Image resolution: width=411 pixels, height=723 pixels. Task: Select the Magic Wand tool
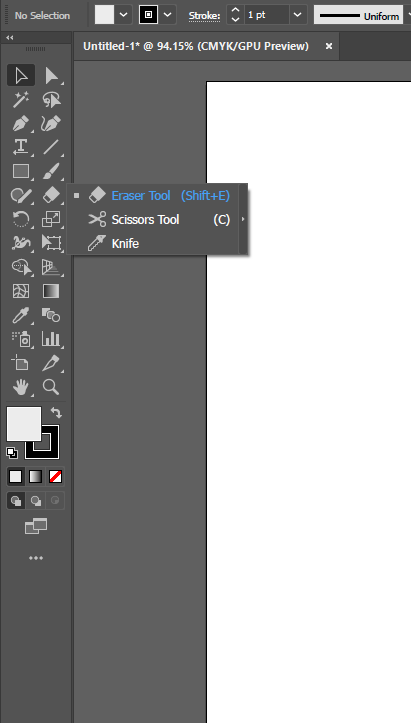click(21, 100)
